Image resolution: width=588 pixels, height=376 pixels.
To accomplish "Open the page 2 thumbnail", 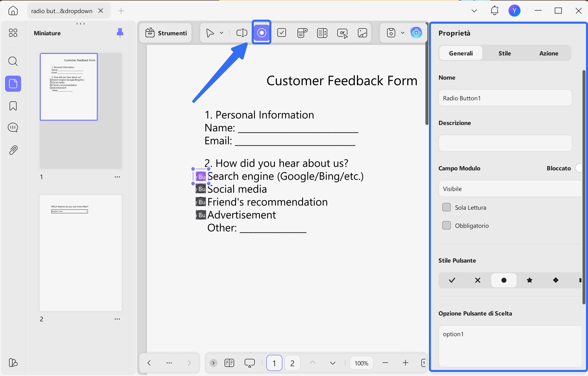I will coord(81,253).
